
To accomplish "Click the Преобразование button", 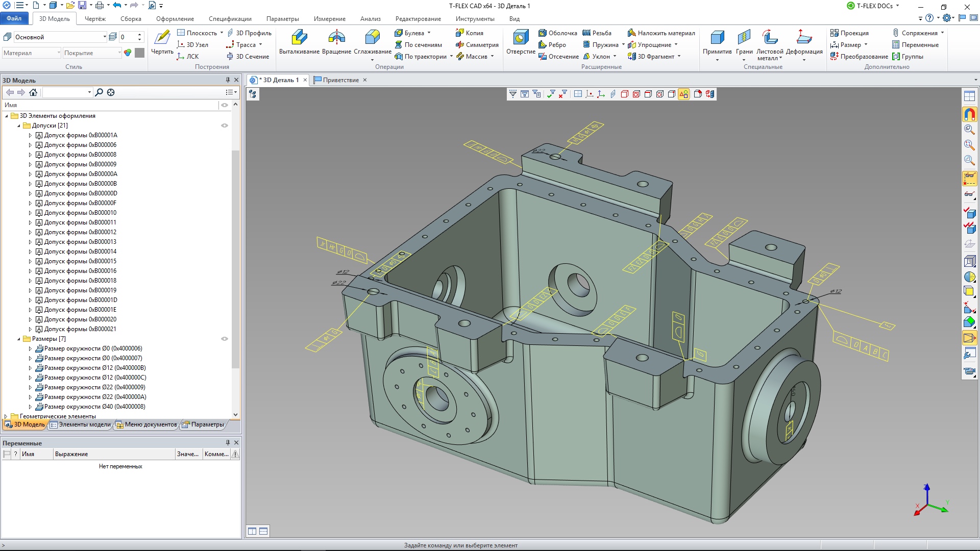I will coord(859,56).
